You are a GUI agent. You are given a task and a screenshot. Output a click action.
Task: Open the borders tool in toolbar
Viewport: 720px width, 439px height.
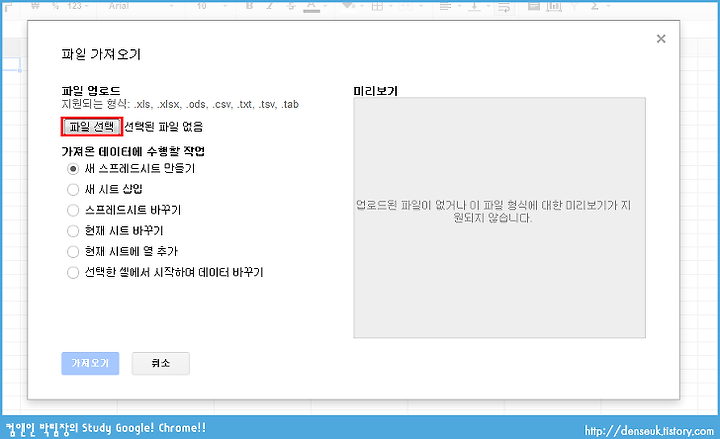point(380,6)
